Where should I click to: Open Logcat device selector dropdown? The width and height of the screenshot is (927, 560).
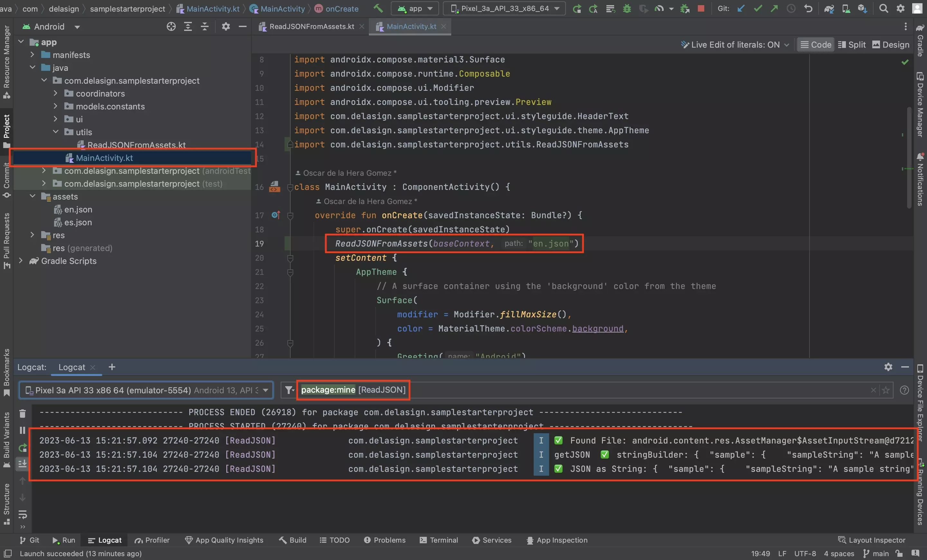click(146, 390)
